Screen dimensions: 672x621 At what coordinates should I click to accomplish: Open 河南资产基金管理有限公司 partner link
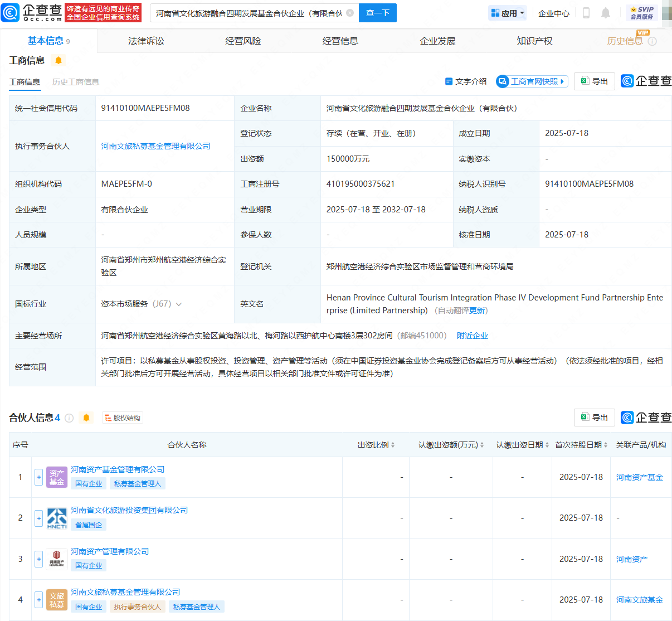tap(118, 469)
